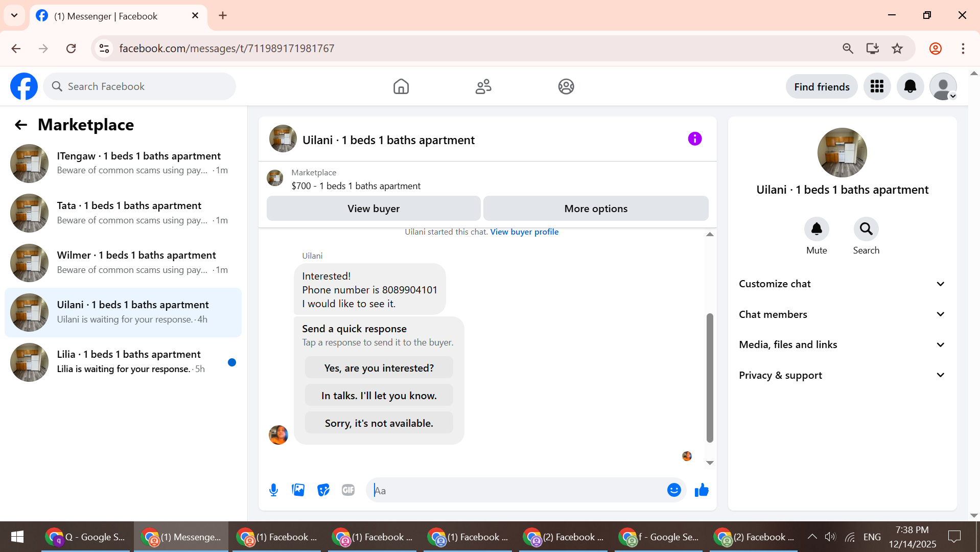
Task: Click the View buyer button
Action: coord(374,209)
